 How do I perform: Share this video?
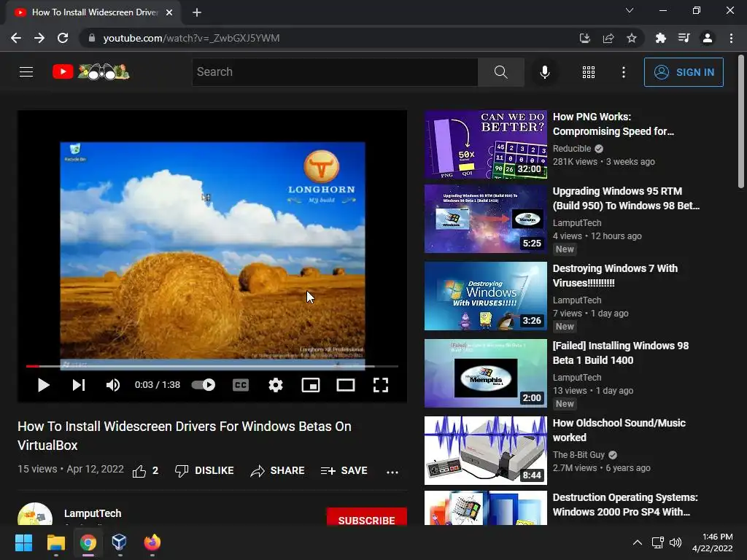[x=277, y=470]
